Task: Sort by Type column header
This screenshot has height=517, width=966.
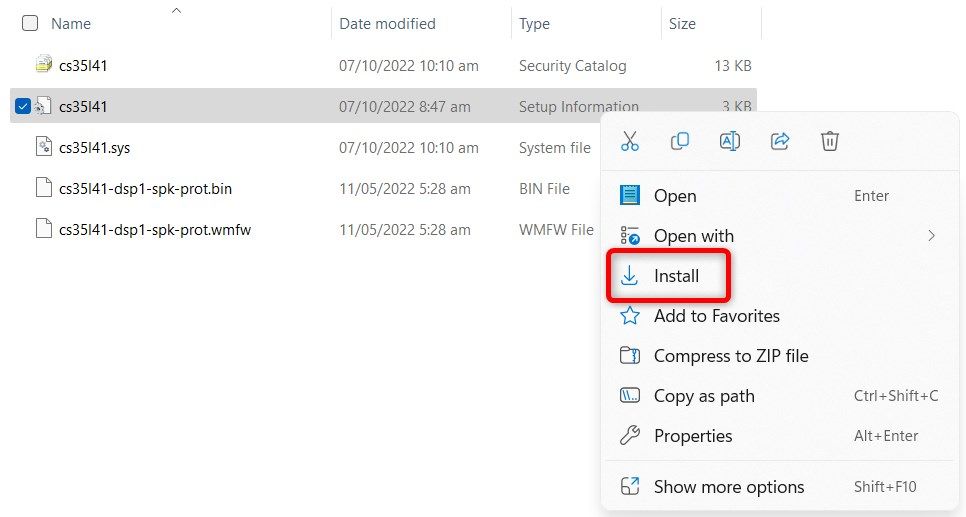Action: point(534,23)
